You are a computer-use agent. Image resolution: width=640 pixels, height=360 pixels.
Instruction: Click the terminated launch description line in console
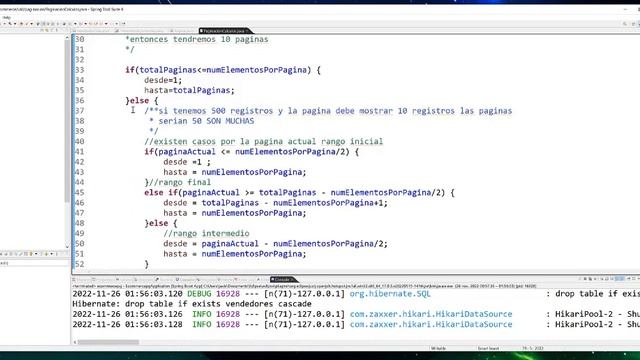tap(304, 286)
